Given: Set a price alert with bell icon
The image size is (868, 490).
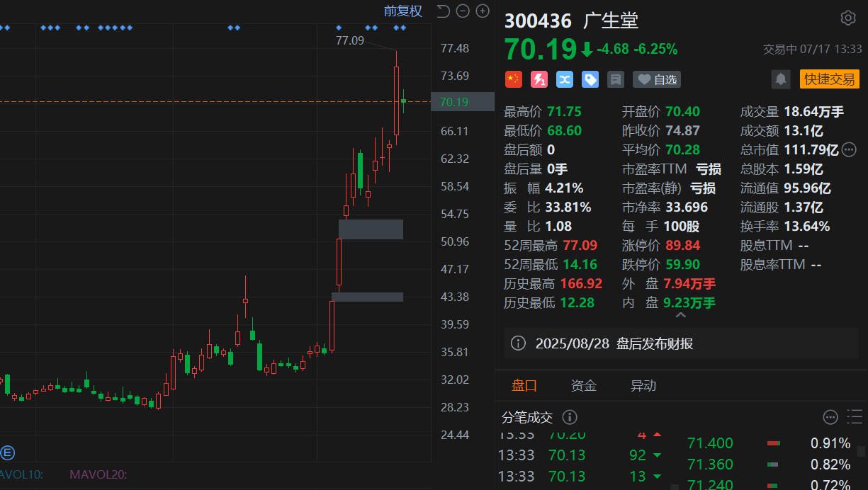Looking at the screenshot, I should click(781, 79).
